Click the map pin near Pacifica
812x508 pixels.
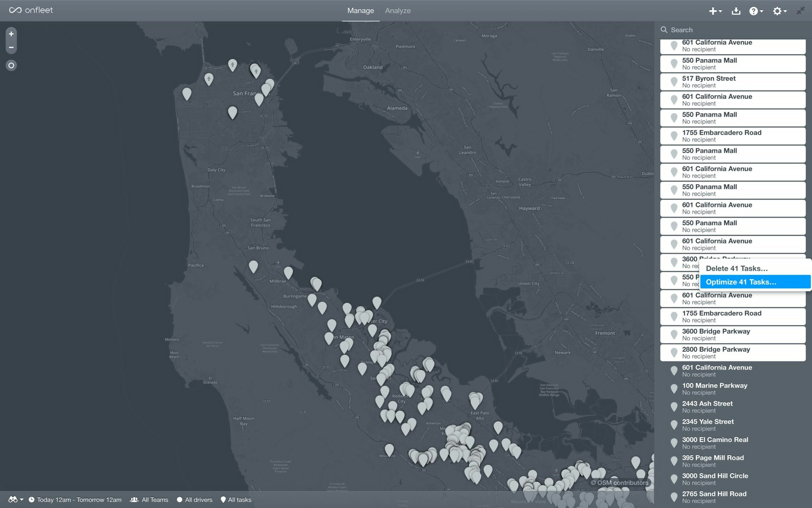(x=253, y=267)
